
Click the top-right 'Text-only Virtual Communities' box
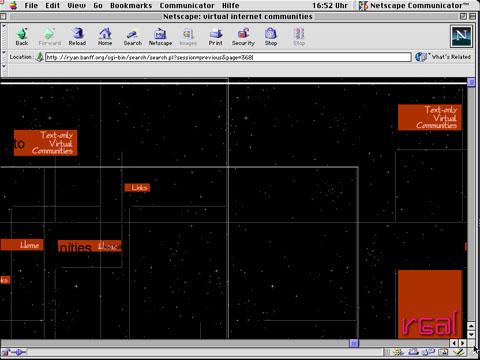(430, 117)
